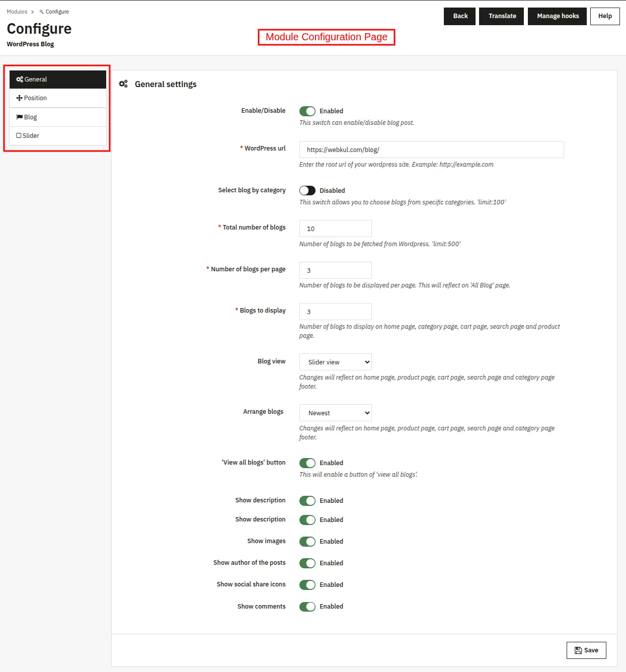Click the 'WordPress Blog' subtitle text

point(30,44)
